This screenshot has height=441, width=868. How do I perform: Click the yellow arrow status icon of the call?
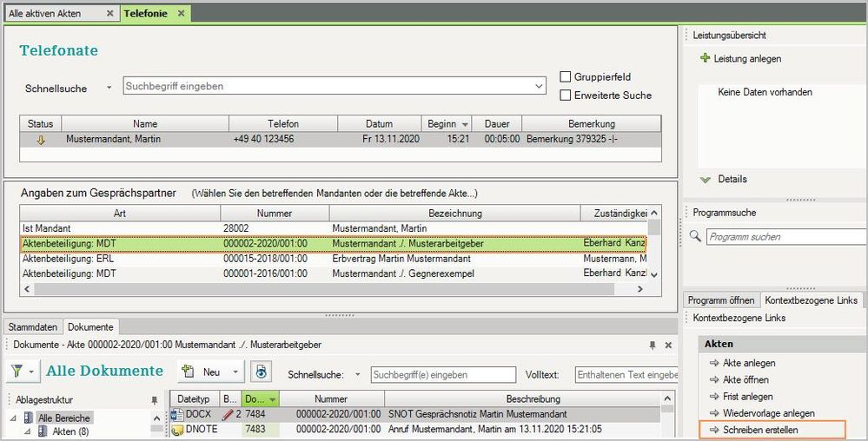(x=41, y=139)
